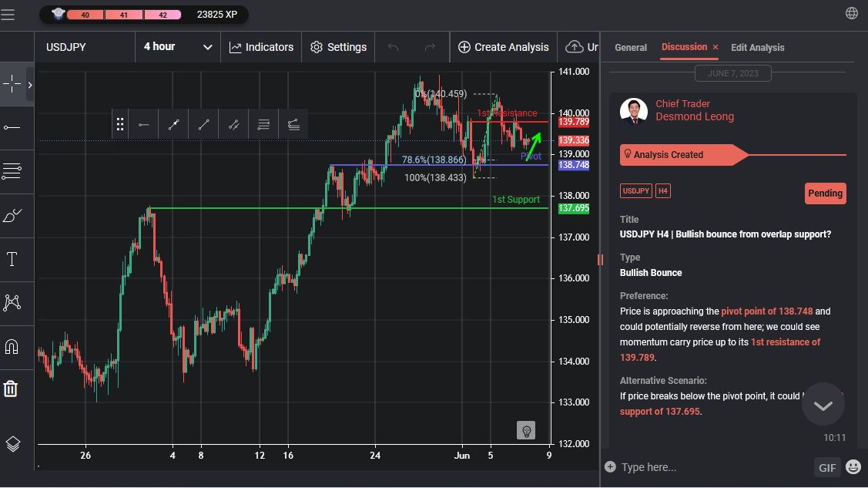The height and width of the screenshot is (488, 868).
Task: Open chart Settings
Action: click(x=338, y=47)
